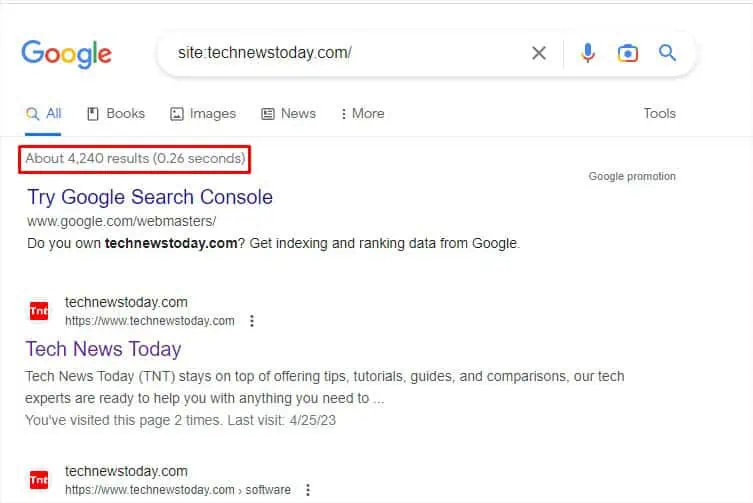Select the Books tab
Screen dimensions: 753x503
pos(116,114)
